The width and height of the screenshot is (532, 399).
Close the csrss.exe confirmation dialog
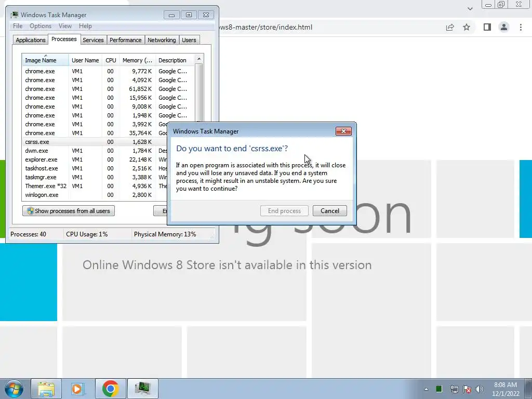[343, 131]
